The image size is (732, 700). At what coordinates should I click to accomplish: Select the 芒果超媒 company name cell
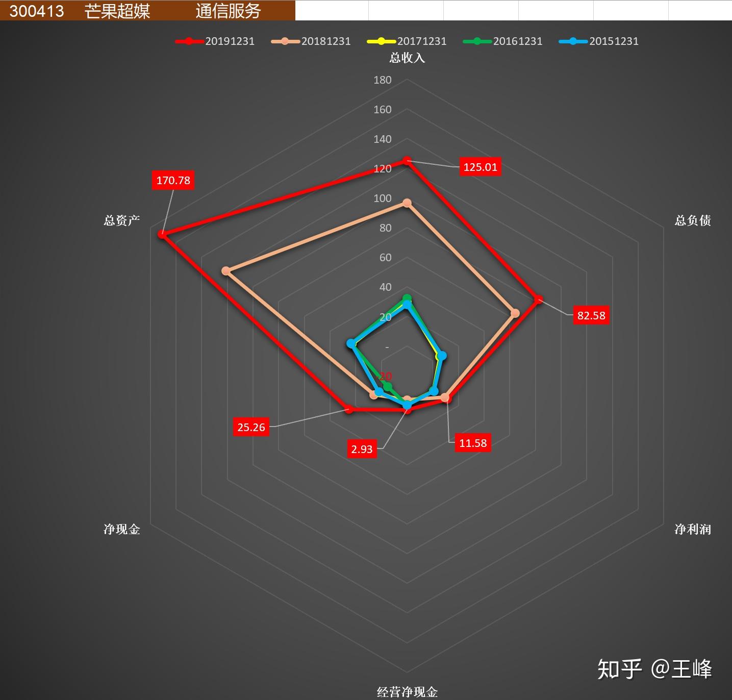pyautogui.click(x=117, y=11)
